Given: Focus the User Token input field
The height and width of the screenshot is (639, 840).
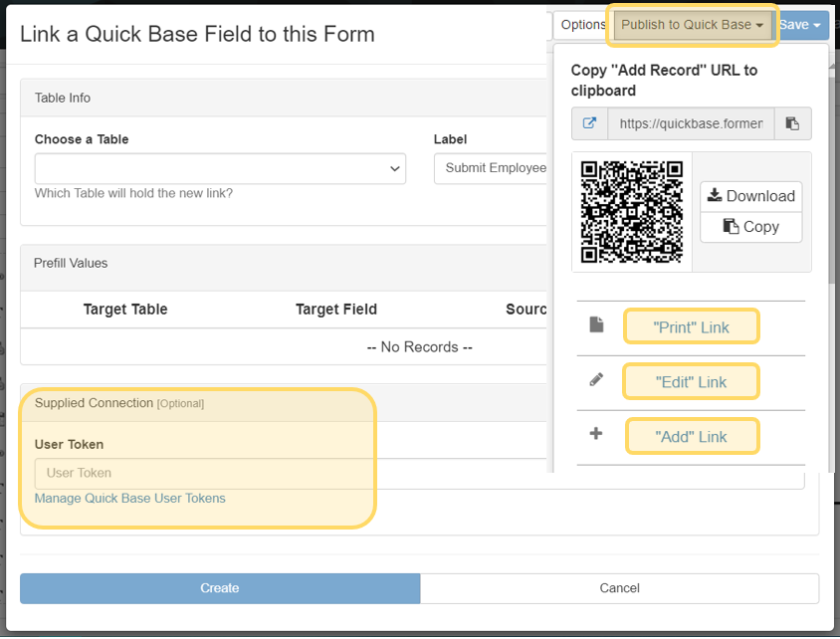Looking at the screenshot, I should tap(419, 473).
